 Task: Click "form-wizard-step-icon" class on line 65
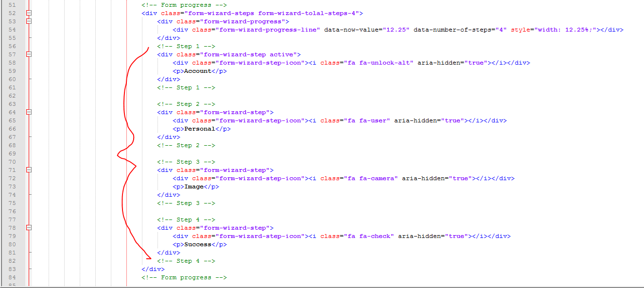coord(260,120)
